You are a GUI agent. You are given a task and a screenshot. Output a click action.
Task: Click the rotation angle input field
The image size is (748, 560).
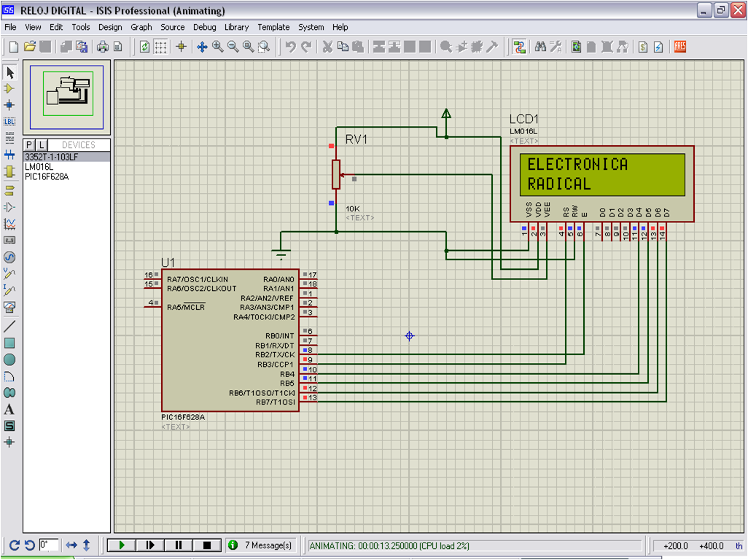49,545
